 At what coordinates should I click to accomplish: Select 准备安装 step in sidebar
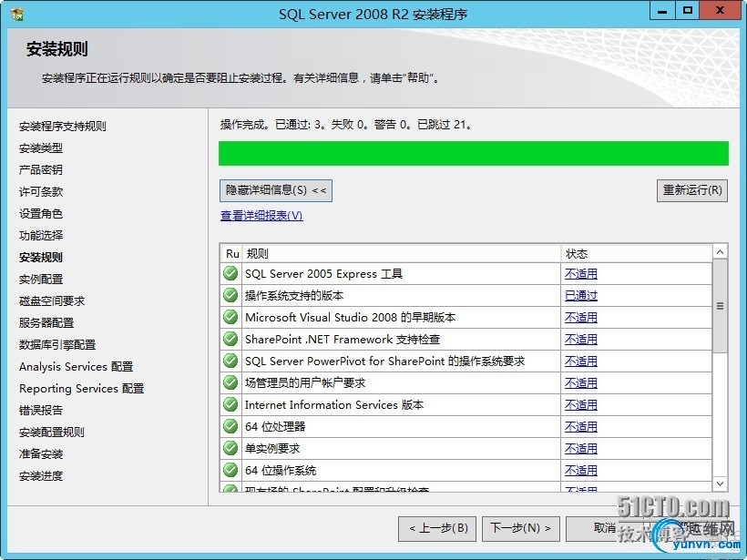point(41,453)
